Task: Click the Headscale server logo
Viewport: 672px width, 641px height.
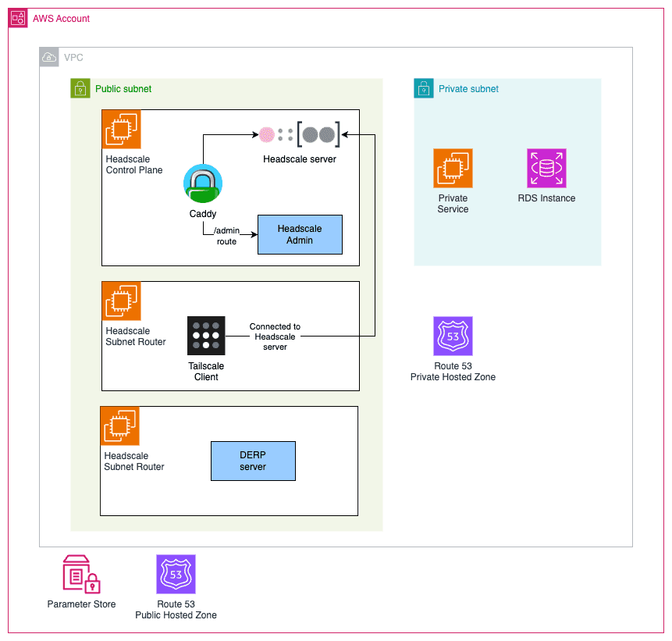Action: pos(300,134)
